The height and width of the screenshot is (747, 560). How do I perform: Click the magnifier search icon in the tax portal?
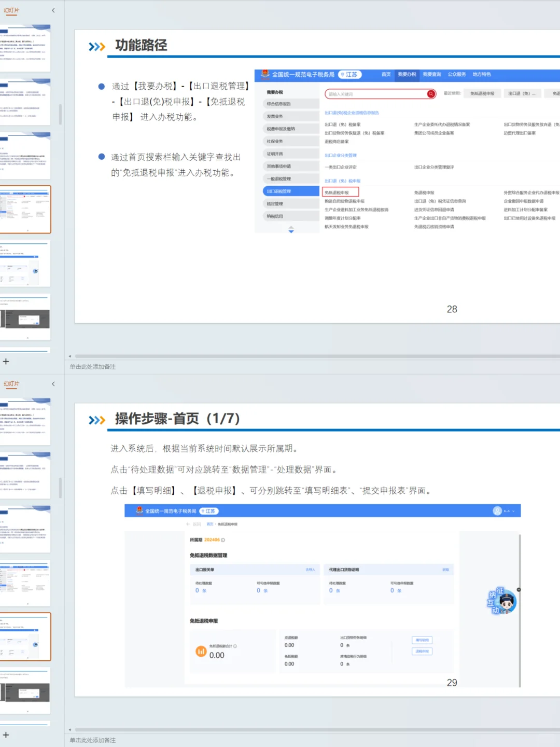click(x=431, y=94)
